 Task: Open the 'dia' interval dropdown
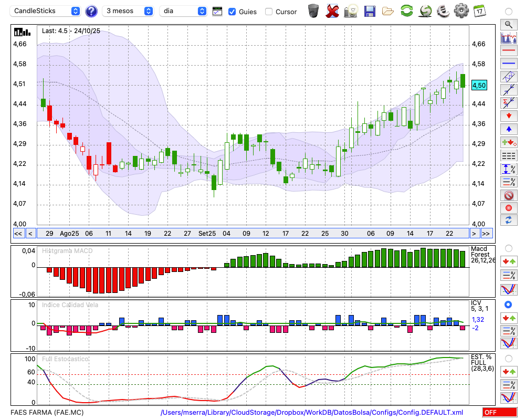click(183, 11)
